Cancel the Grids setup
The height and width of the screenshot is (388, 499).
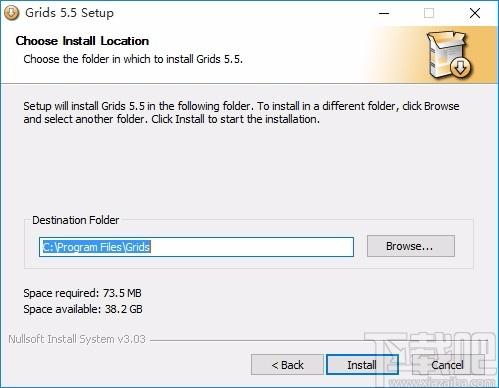(x=447, y=365)
